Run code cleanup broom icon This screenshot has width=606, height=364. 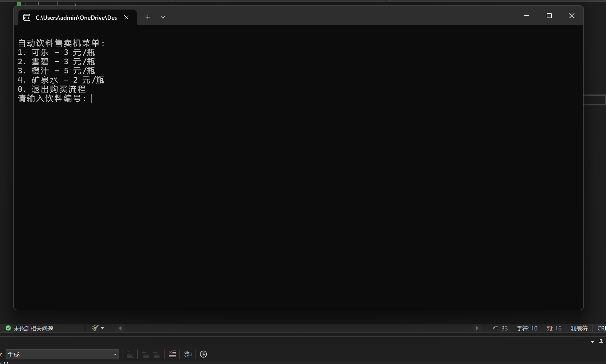(x=95, y=328)
